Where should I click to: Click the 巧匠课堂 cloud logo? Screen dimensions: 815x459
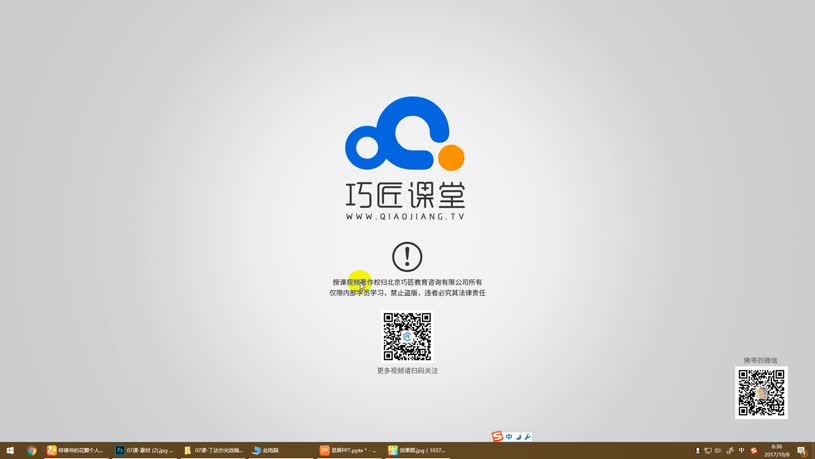[x=405, y=134]
